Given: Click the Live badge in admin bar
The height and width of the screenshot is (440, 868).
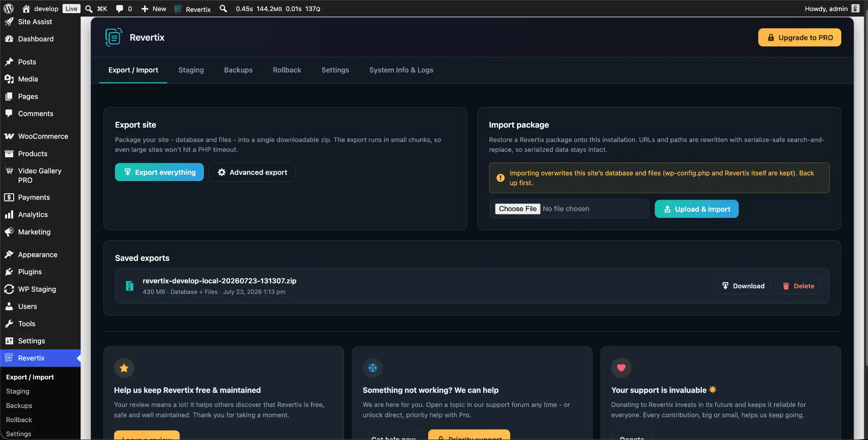Looking at the screenshot, I should pyautogui.click(x=71, y=8).
